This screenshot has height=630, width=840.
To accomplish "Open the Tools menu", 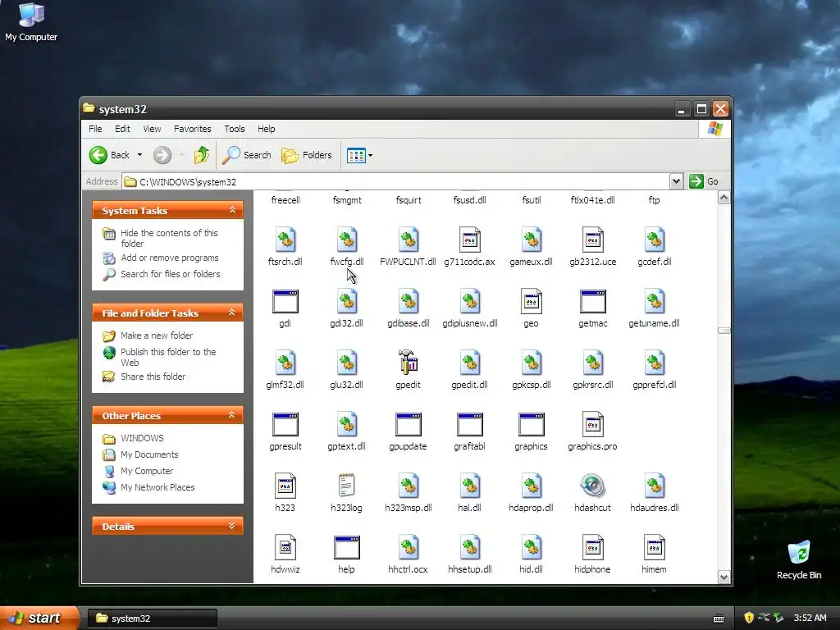I will tap(234, 129).
